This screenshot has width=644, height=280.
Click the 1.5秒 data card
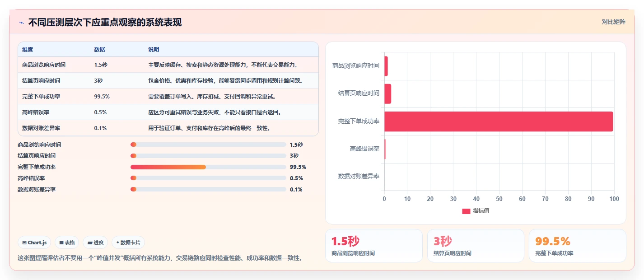tap(374, 246)
